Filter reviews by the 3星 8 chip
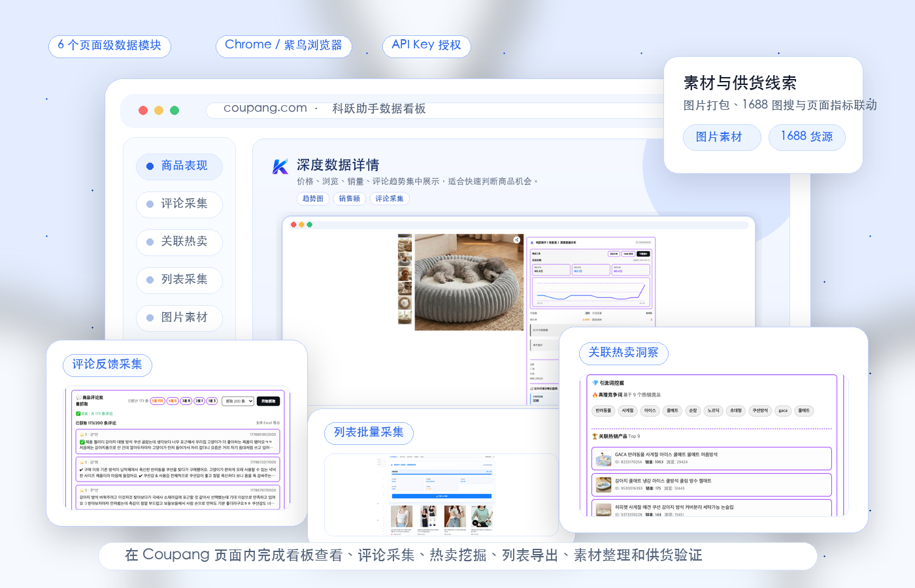 [186, 401]
